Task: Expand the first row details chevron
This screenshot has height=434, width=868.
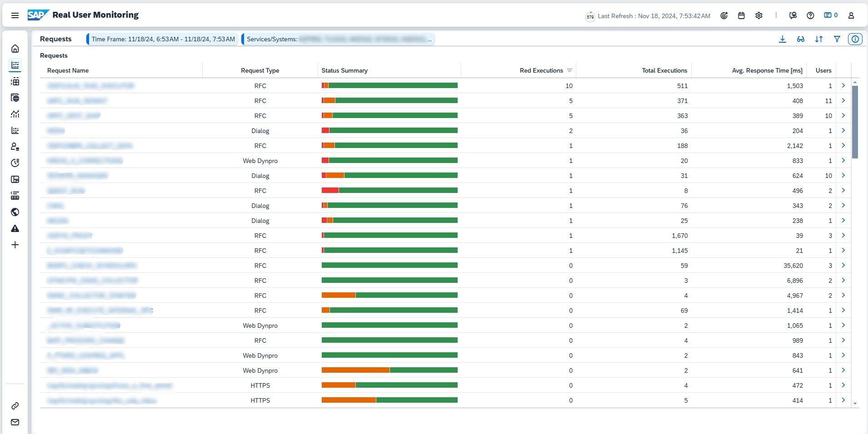Action: click(843, 85)
